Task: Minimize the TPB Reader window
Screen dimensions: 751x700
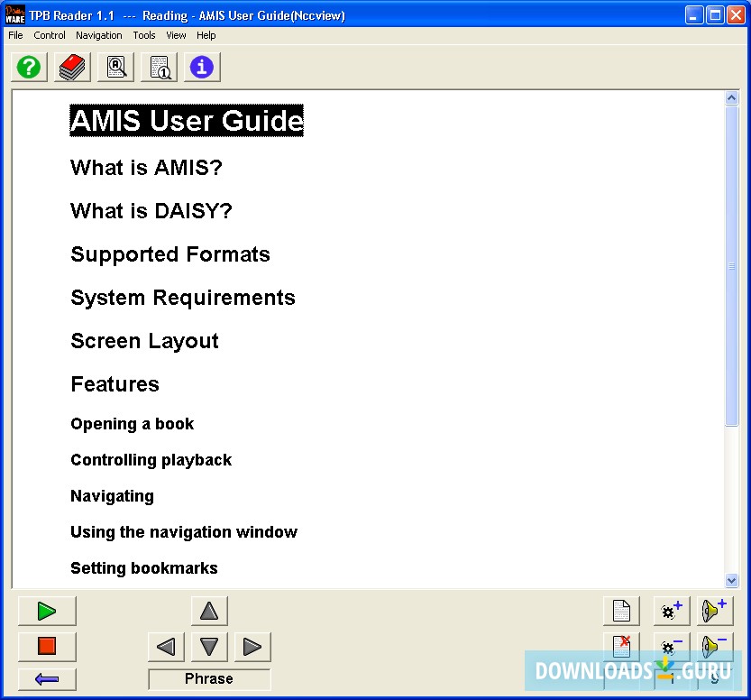Action: pyautogui.click(x=694, y=15)
